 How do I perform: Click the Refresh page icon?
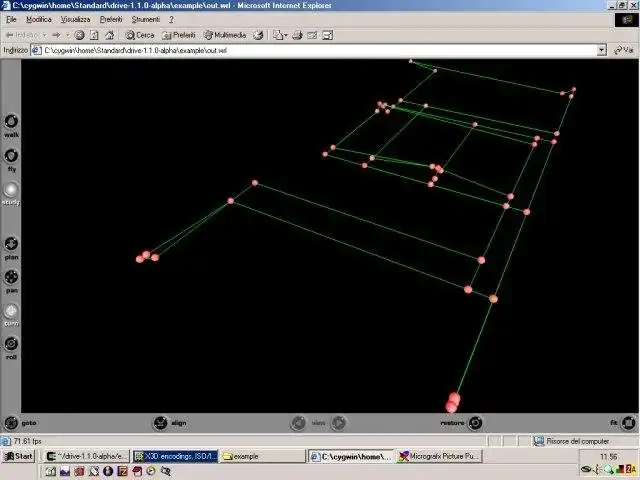(94, 35)
